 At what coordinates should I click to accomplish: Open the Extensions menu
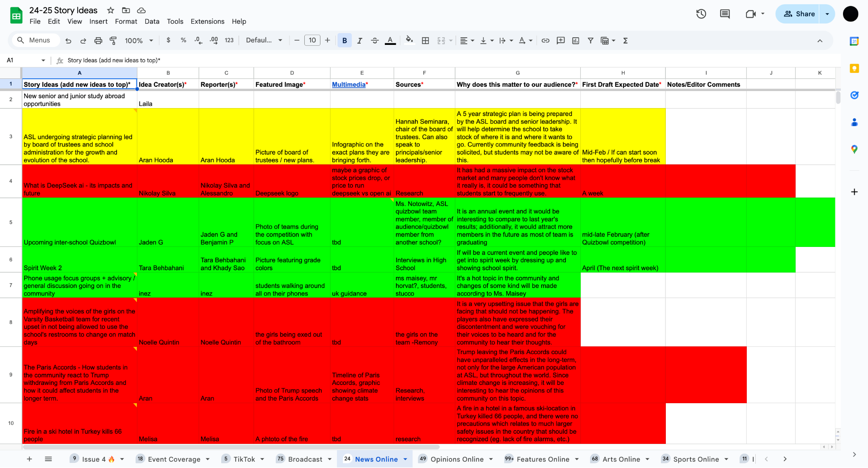point(207,21)
